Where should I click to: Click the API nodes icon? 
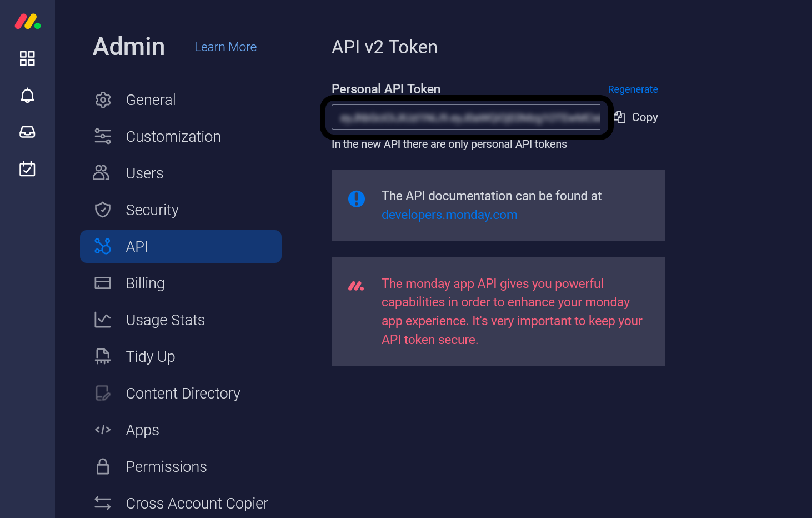coord(103,246)
